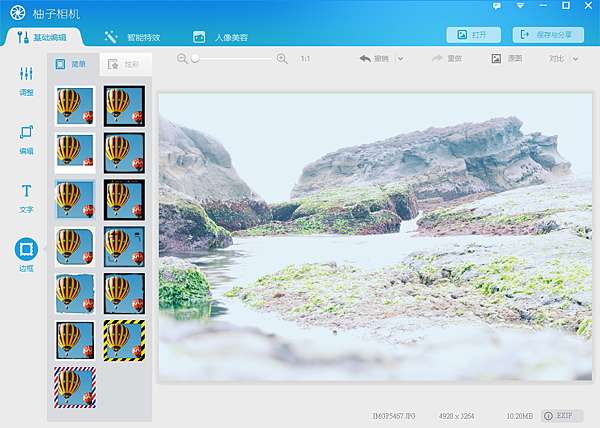
Task: Apply the black film-strip frame
Action: pos(124,200)
